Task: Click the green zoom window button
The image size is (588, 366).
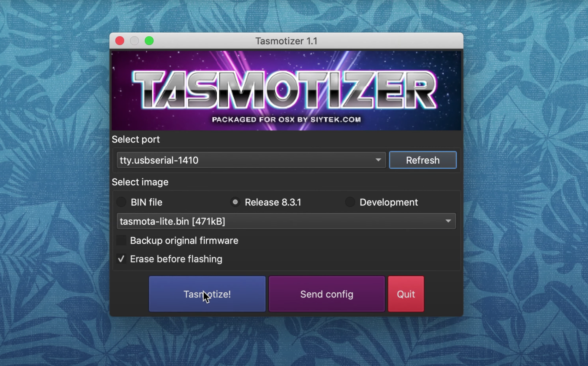Action: tap(149, 41)
